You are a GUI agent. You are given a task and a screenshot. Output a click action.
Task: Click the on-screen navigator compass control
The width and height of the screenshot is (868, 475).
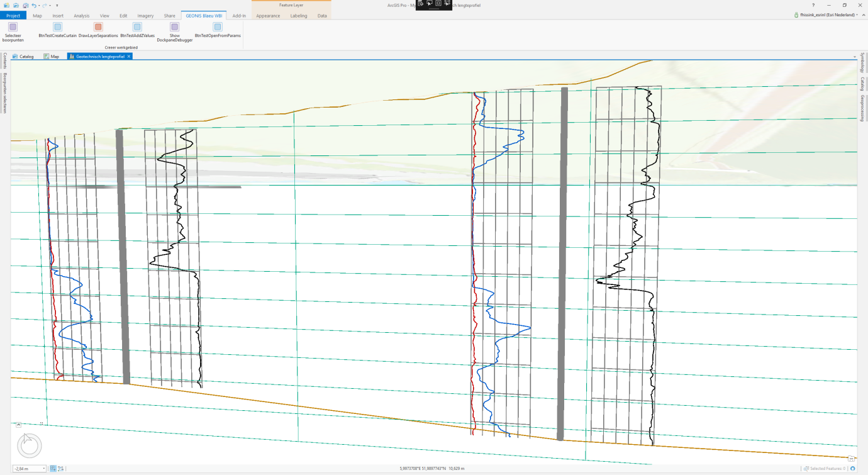29,445
